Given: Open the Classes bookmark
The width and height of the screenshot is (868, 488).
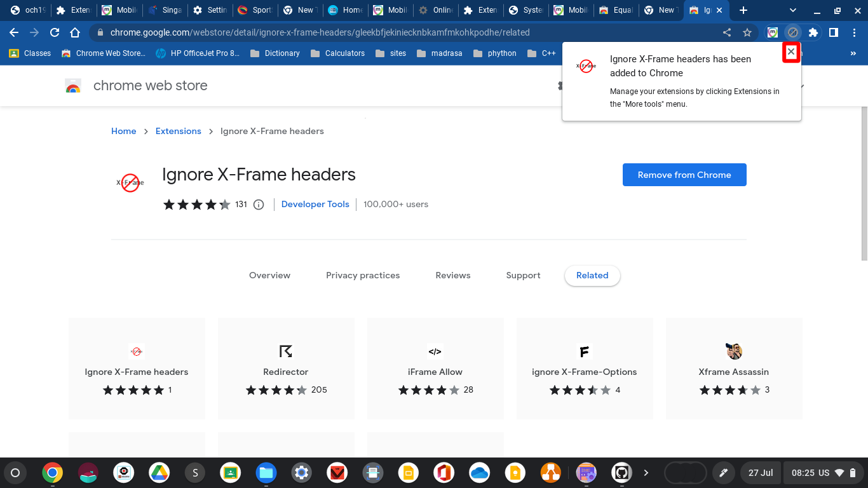Looking at the screenshot, I should pos(30,53).
